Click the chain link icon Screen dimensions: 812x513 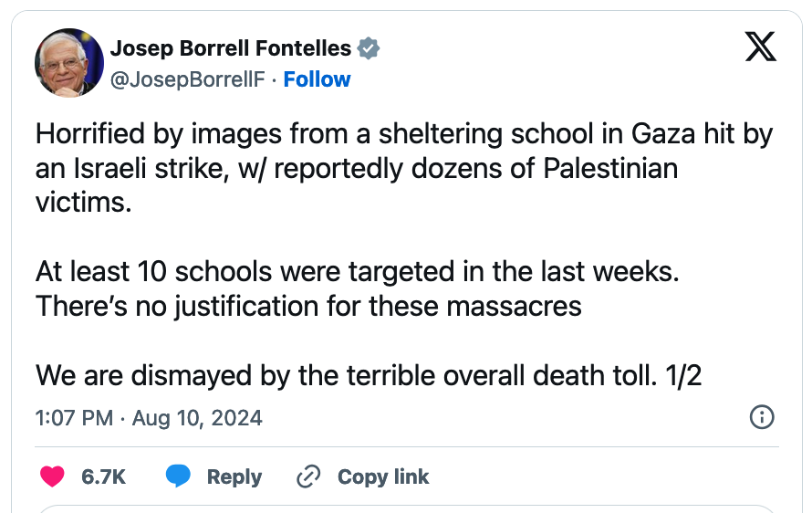click(309, 476)
